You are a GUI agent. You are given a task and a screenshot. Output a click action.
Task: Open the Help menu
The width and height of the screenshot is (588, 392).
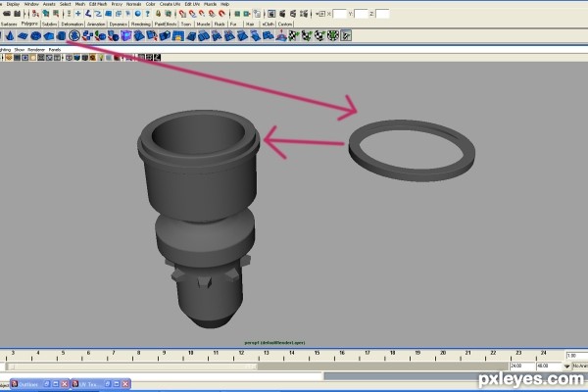[x=224, y=4]
